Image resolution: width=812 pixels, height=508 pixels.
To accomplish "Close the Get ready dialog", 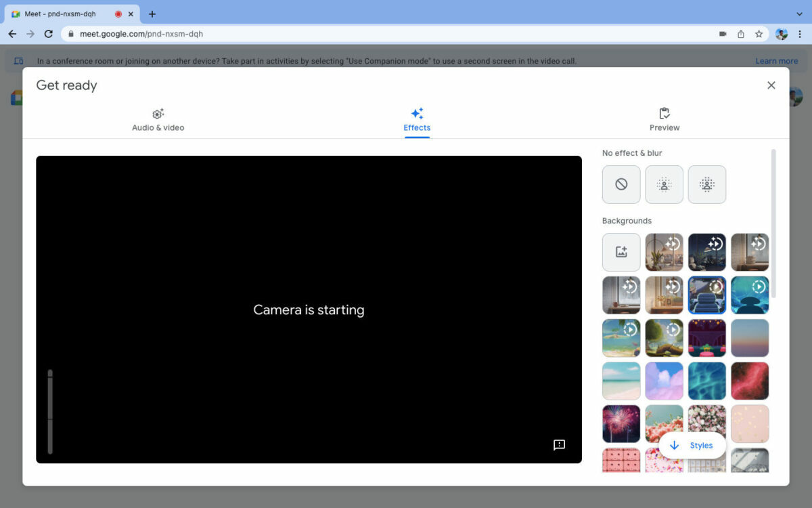I will [x=771, y=85].
